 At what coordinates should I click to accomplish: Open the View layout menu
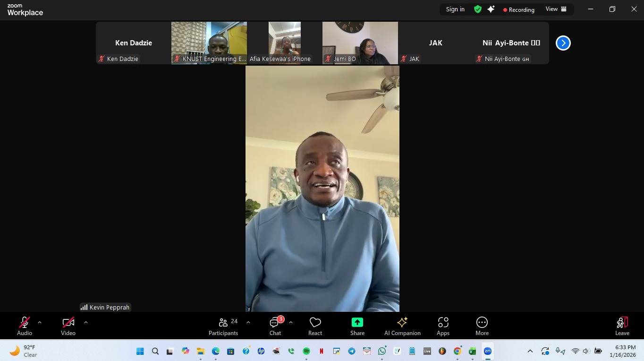tap(556, 9)
